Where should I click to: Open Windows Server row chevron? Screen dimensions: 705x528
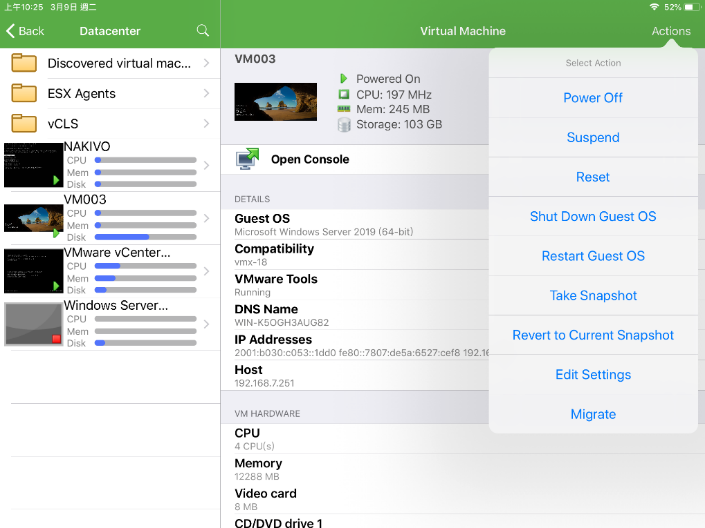click(206, 324)
